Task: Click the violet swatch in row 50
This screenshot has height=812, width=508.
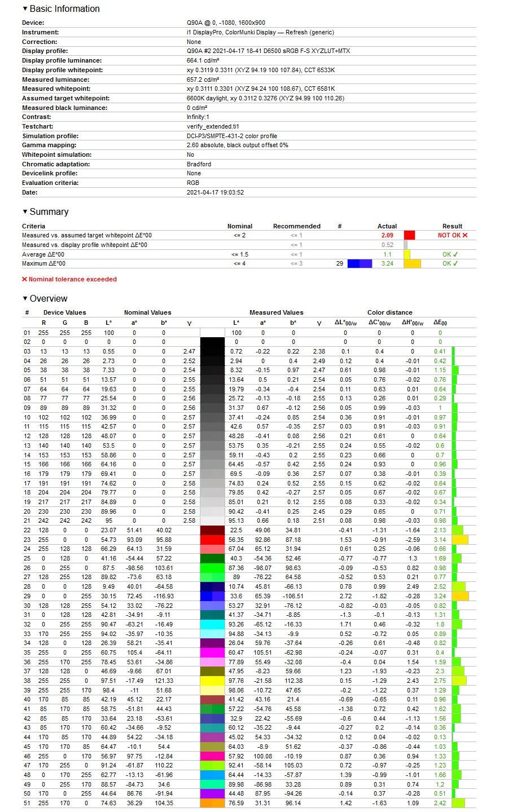Action: coord(212,793)
